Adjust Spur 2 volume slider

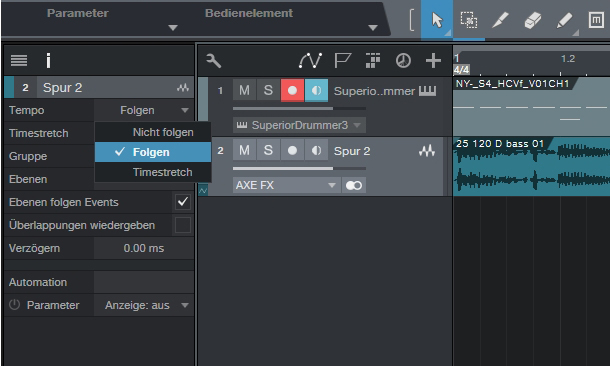tap(299, 168)
